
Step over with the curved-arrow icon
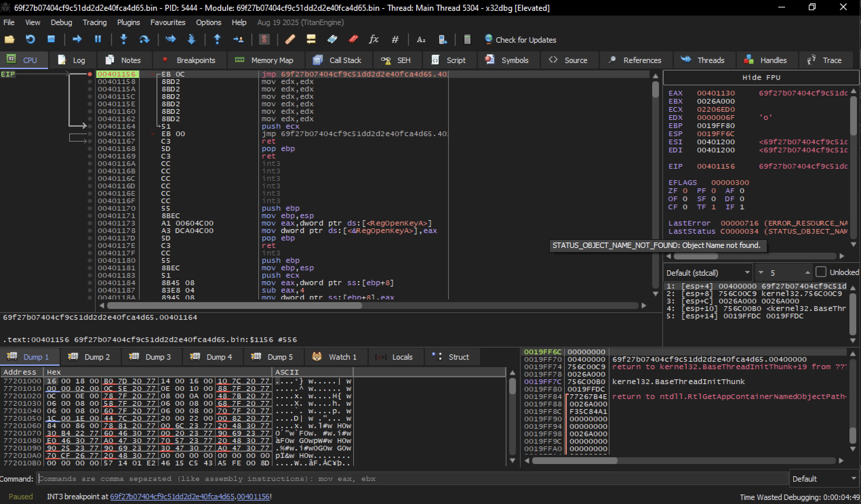pos(144,40)
